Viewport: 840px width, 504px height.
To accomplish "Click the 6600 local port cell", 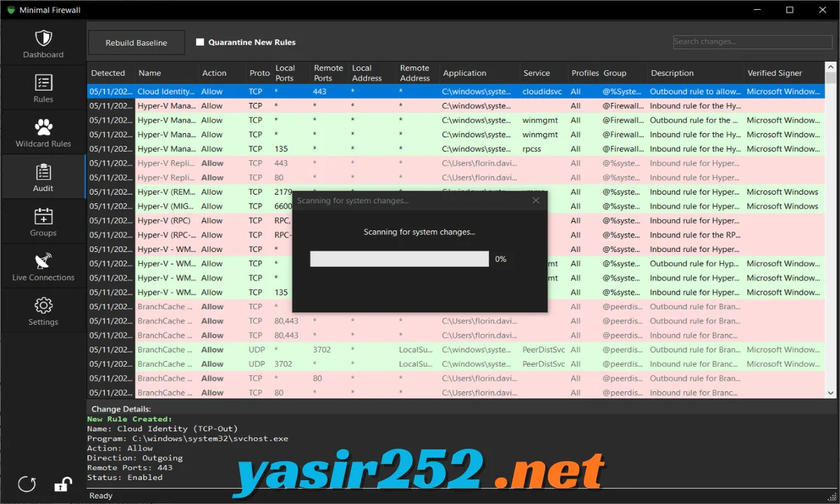I will click(x=283, y=206).
